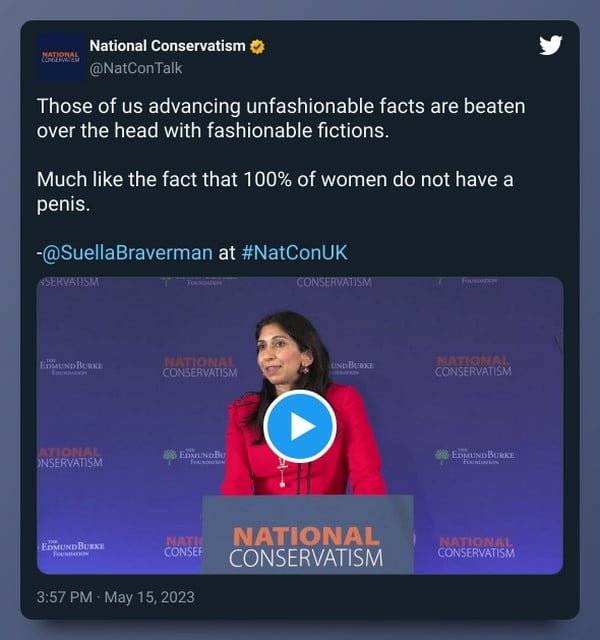
Task: Click the Twitter bird logo
Action: (x=550, y=45)
